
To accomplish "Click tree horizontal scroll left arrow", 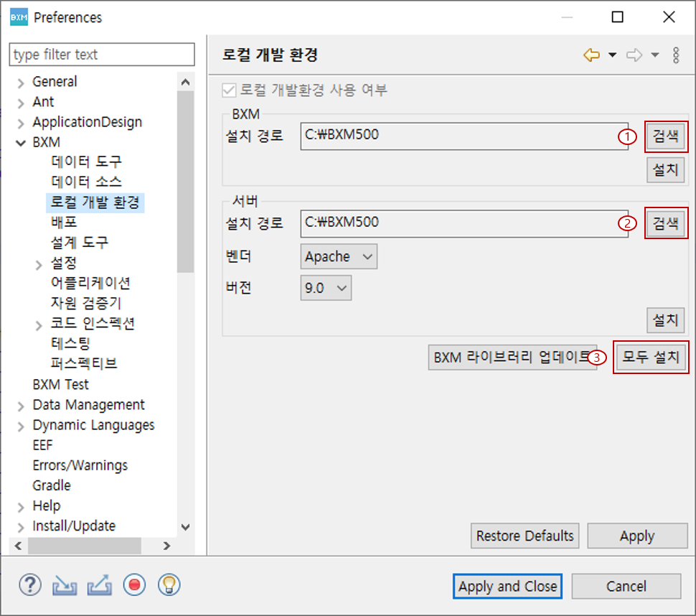I will (x=18, y=546).
